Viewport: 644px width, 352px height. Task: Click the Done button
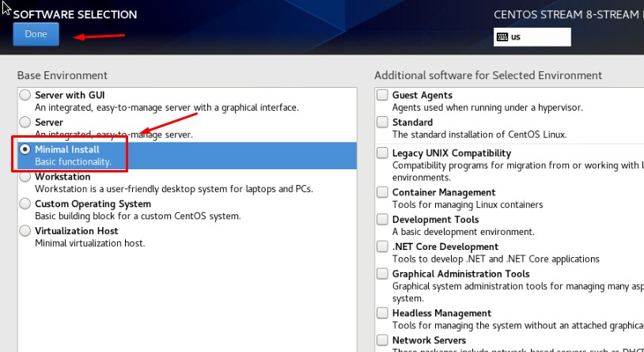tap(36, 34)
